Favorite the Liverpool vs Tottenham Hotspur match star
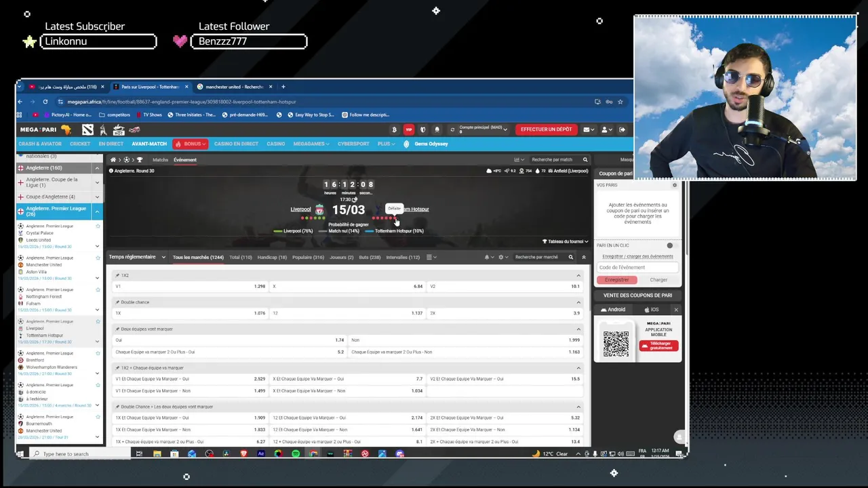Viewport: 868px width, 488px height. (98, 321)
